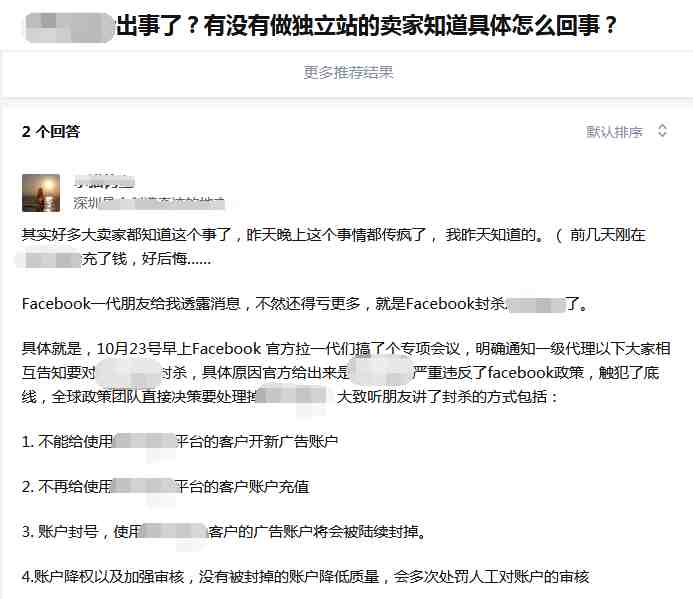Select list item 2 about 客户账户充值
This screenshot has height=599, width=693.
(165, 486)
